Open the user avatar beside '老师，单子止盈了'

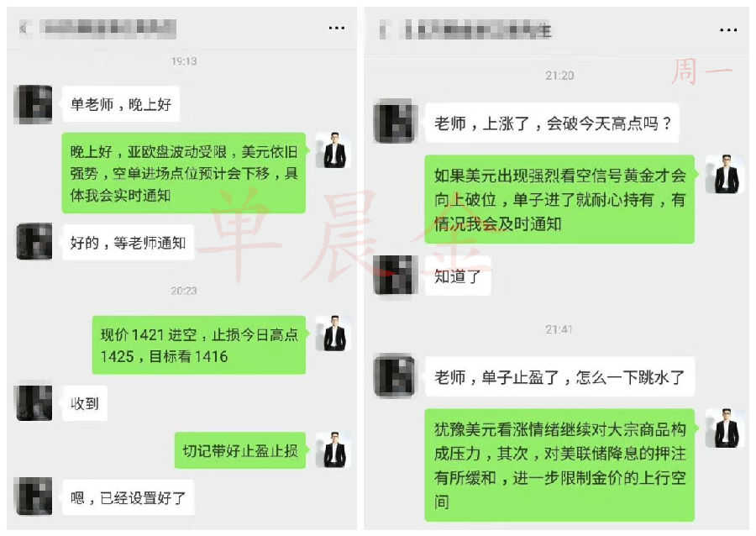395,376
